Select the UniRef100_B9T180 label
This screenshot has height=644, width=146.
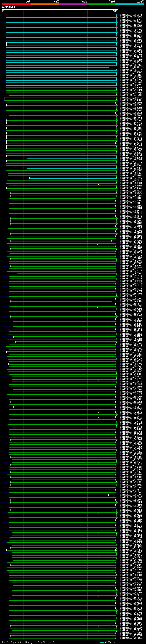pyautogui.click(x=131, y=304)
